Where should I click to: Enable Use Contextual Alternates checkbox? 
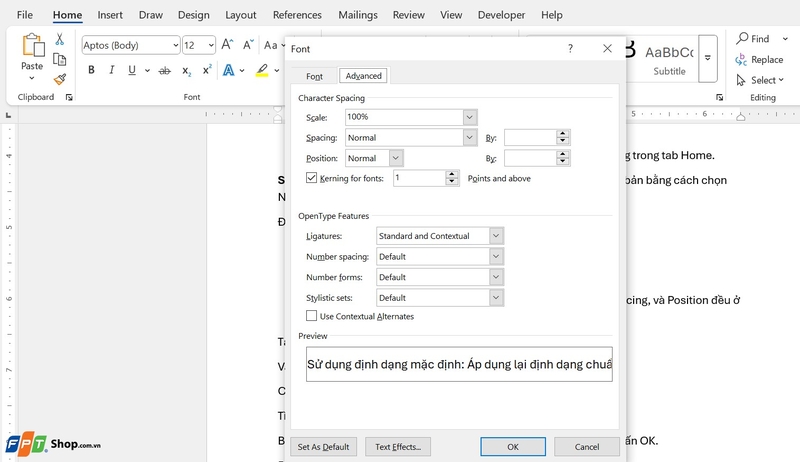[311, 316]
